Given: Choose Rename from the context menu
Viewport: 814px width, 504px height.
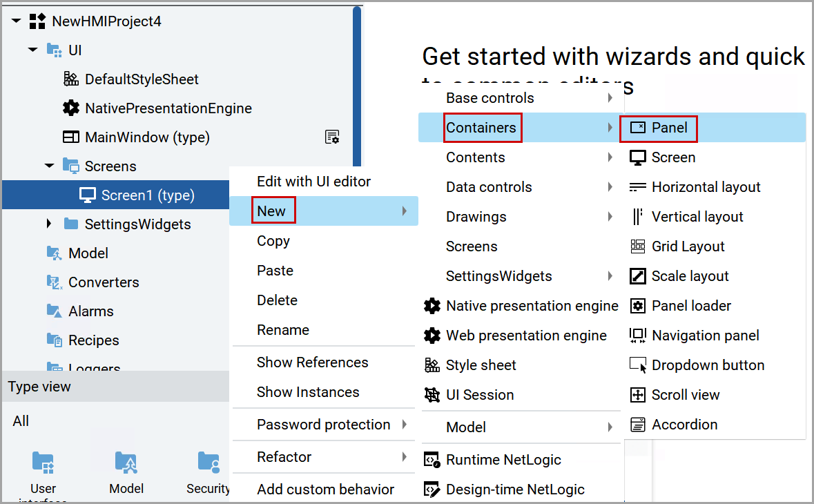Looking at the screenshot, I should tap(283, 330).
